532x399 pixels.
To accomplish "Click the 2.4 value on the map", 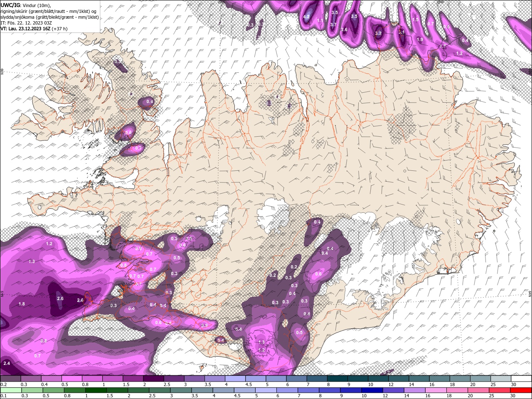I will coord(6,363).
